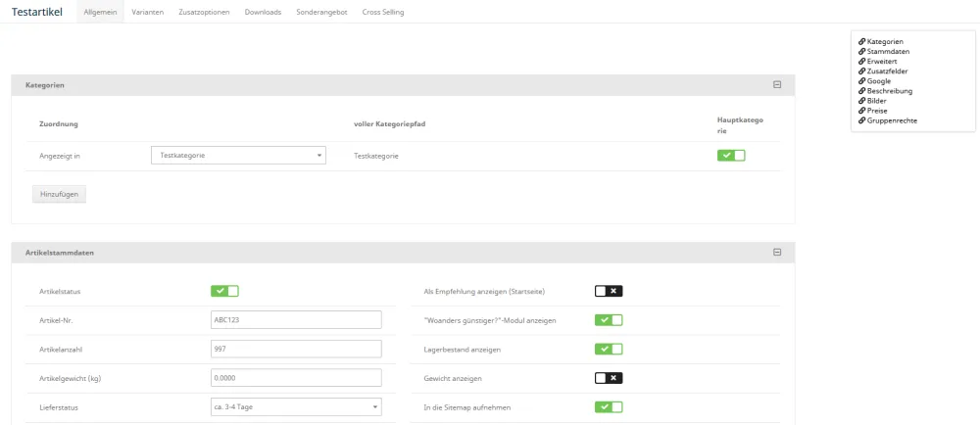Toggle In die Sitemap aufnehmen switch
Viewport: 980px width, 425px height.
click(x=609, y=407)
